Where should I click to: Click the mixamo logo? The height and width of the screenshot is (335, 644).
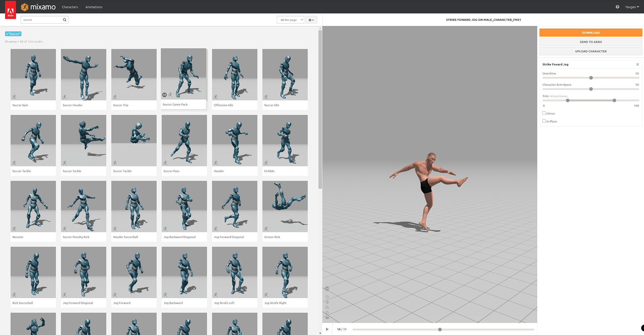tap(38, 7)
